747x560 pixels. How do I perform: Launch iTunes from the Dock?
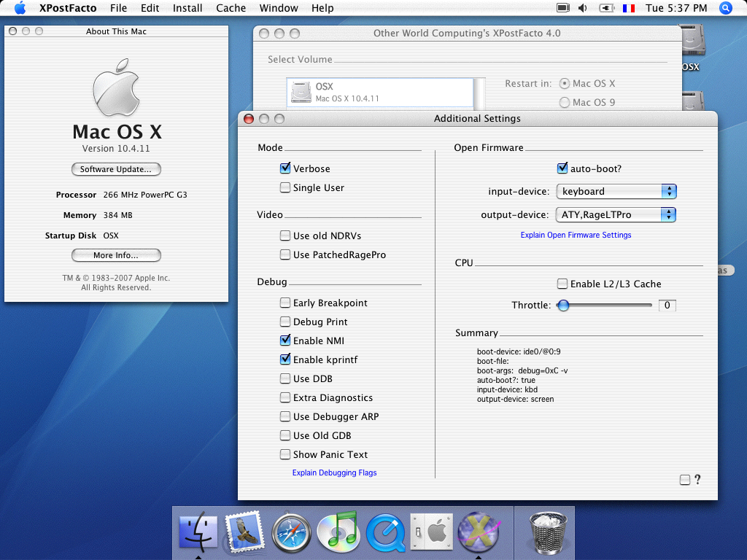point(338,531)
